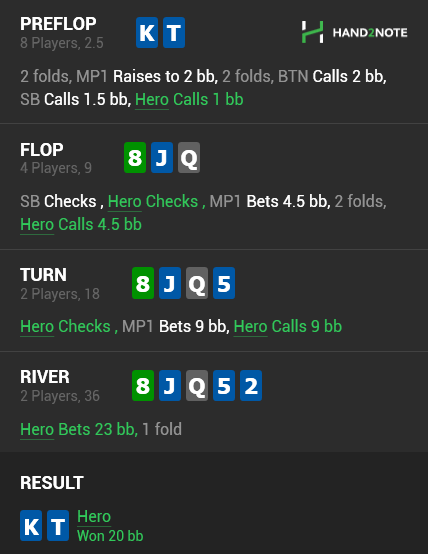Image resolution: width=428 pixels, height=554 pixels.
Task: Click the green 8 card on flop
Action: click(x=135, y=158)
